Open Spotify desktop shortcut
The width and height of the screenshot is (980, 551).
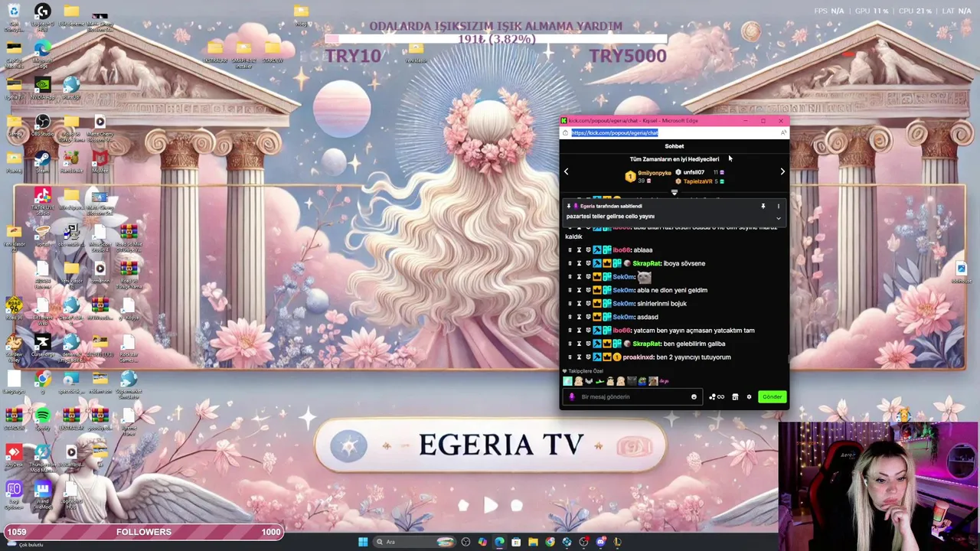[42, 419]
